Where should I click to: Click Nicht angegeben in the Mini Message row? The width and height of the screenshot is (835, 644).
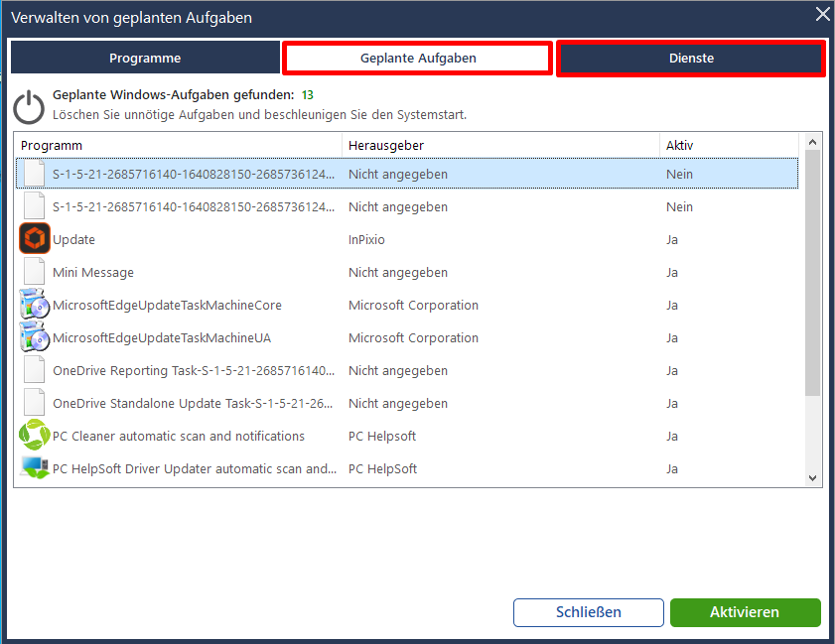click(x=398, y=273)
